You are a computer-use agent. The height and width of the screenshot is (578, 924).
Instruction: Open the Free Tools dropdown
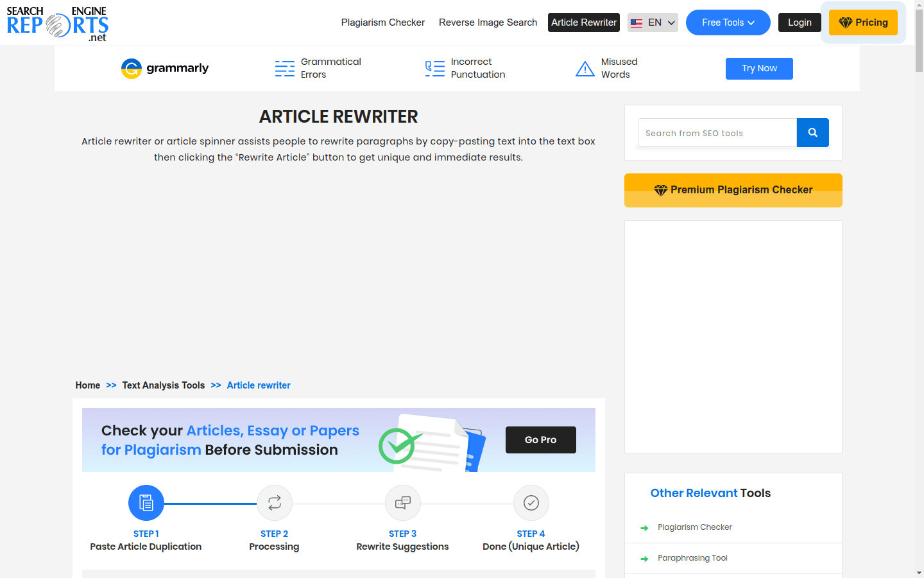728,22
